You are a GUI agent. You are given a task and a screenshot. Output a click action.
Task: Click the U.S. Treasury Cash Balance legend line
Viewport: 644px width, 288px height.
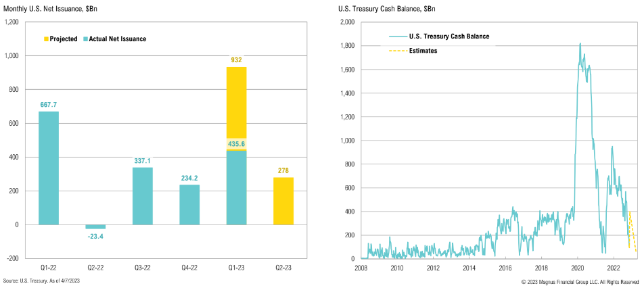pos(398,36)
